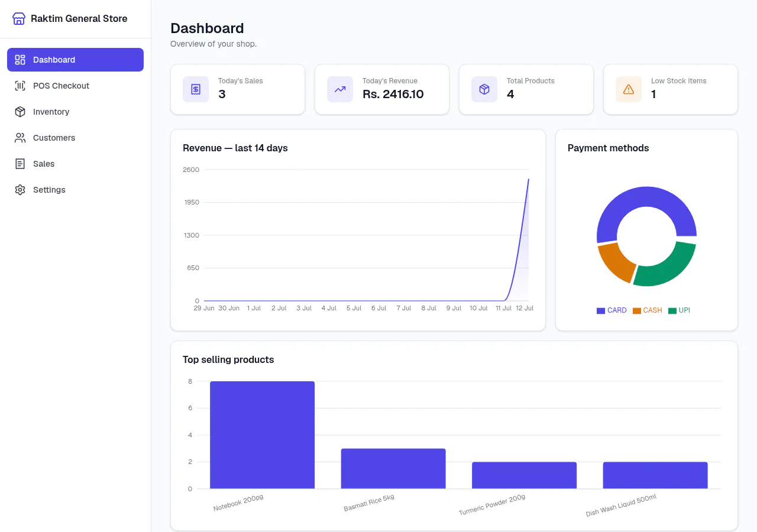Click the Customers people icon

20,138
